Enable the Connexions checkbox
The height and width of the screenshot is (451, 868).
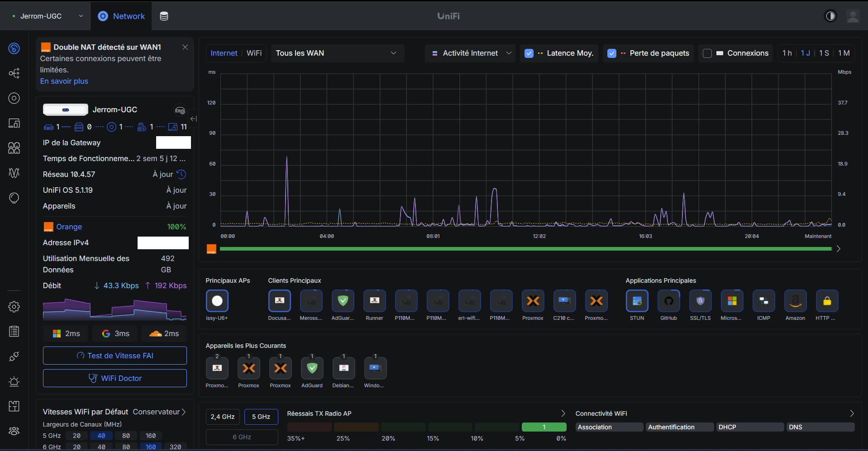point(707,53)
